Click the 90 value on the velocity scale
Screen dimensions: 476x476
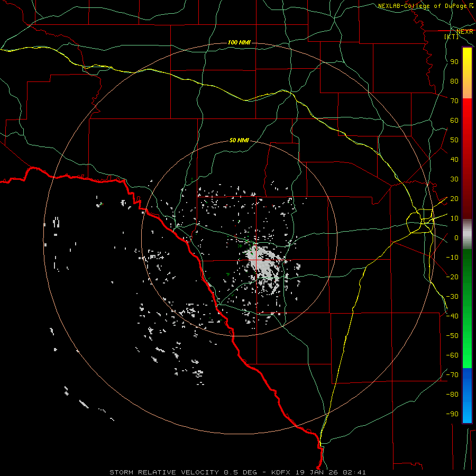[454, 62]
